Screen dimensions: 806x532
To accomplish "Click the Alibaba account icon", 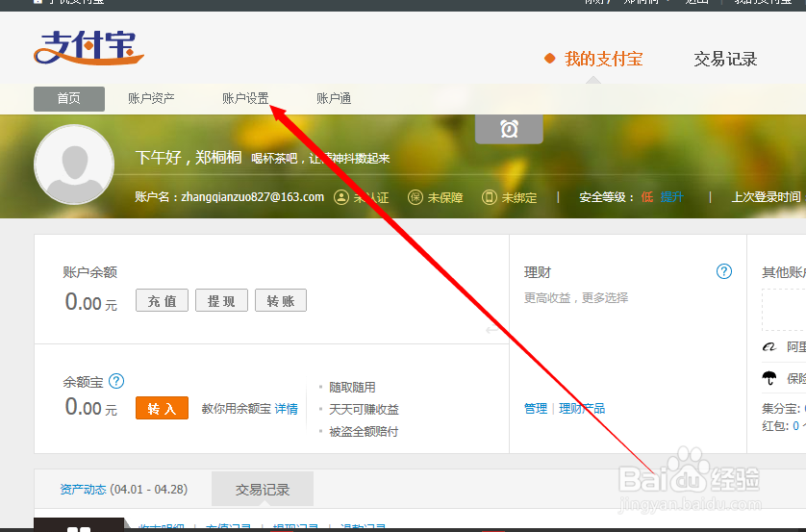I will click(x=769, y=347).
